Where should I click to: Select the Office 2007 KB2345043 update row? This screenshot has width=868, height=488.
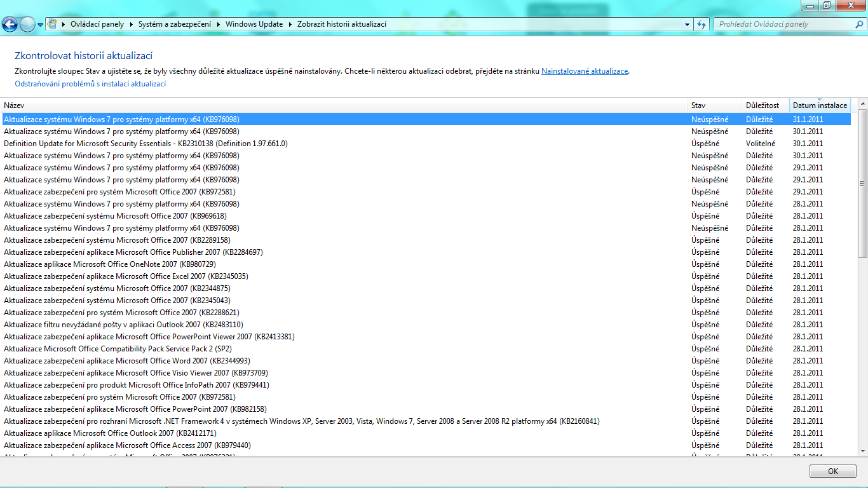coord(426,301)
